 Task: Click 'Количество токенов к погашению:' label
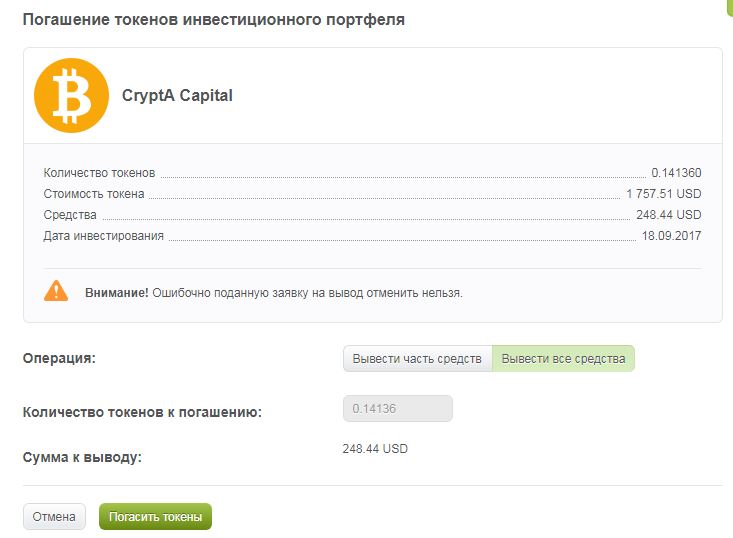[142, 412]
